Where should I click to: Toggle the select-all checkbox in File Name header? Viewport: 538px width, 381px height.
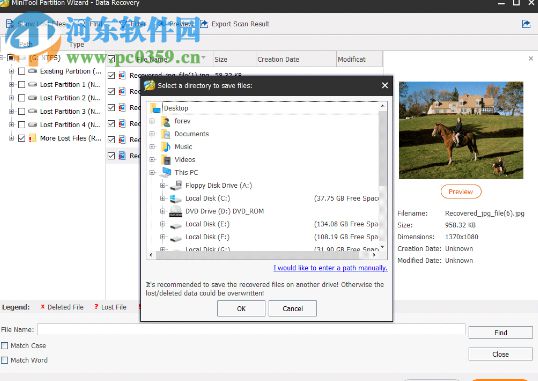coord(111,59)
